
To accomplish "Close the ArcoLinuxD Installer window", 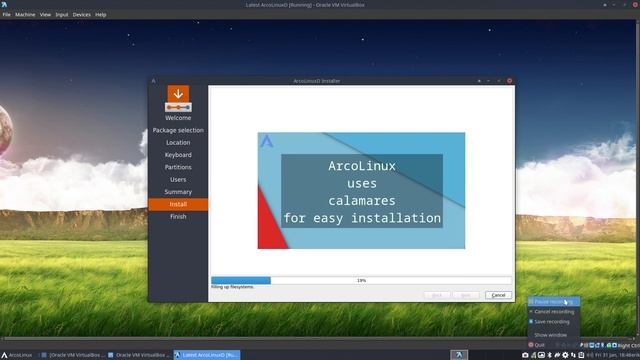I will tap(509, 81).
